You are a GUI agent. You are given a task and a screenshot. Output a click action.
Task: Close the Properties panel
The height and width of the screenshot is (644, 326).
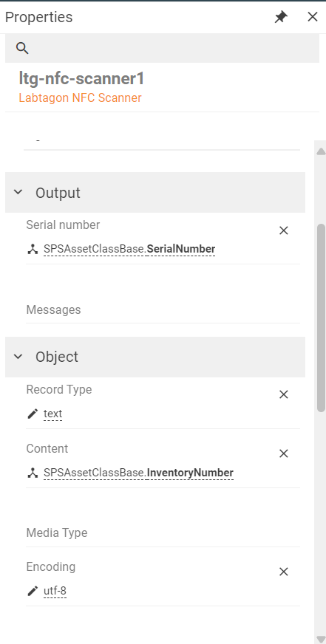pos(313,17)
